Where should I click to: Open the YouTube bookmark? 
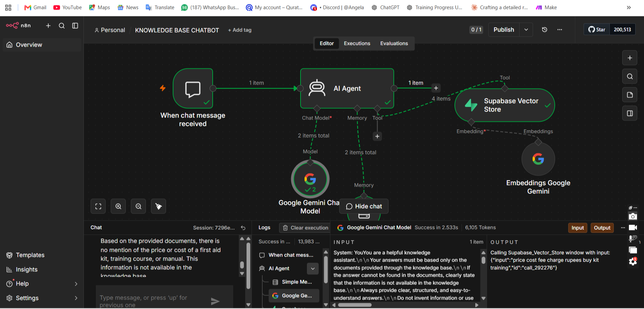67,7
